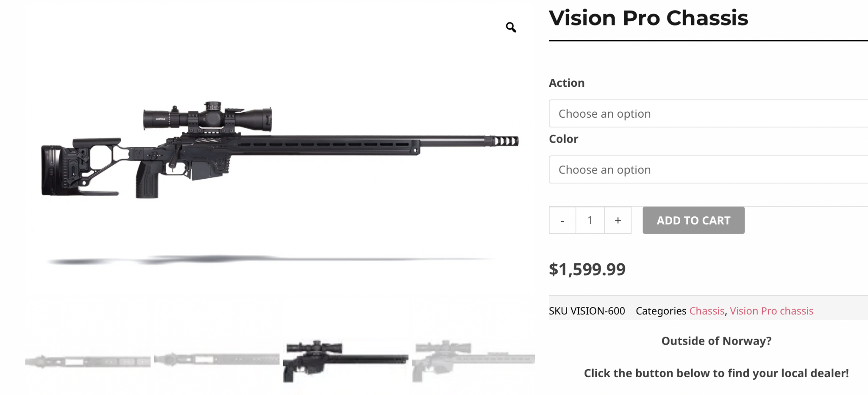This screenshot has width=868, height=395.
Task: Click the Action field label
Action: click(567, 83)
